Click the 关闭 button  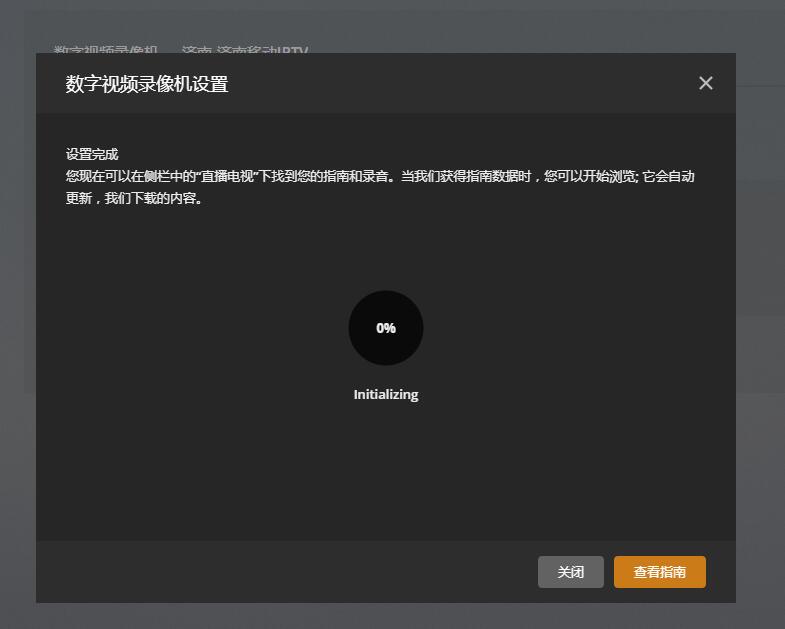coord(571,571)
